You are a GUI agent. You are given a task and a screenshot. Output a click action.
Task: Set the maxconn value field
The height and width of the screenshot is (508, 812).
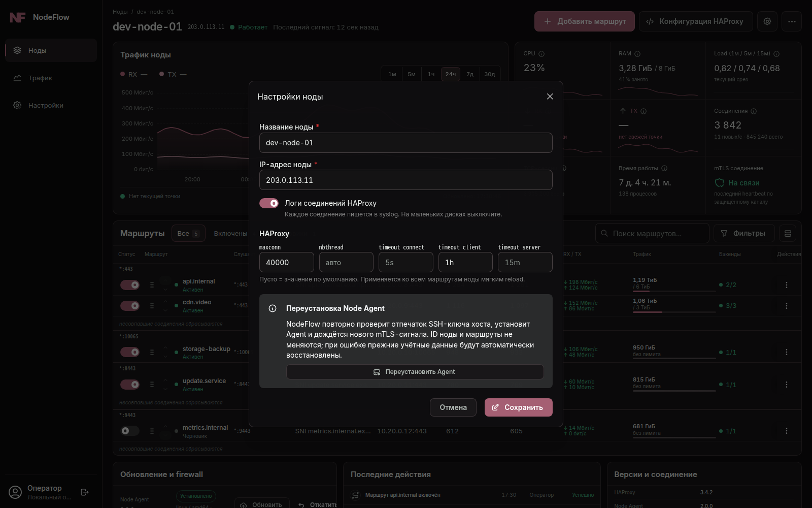[x=287, y=262]
